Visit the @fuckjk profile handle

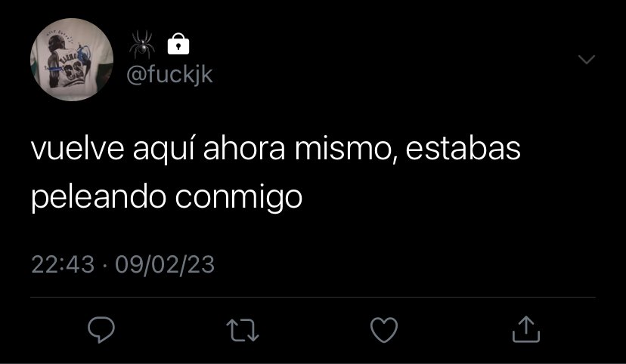pos(169,76)
